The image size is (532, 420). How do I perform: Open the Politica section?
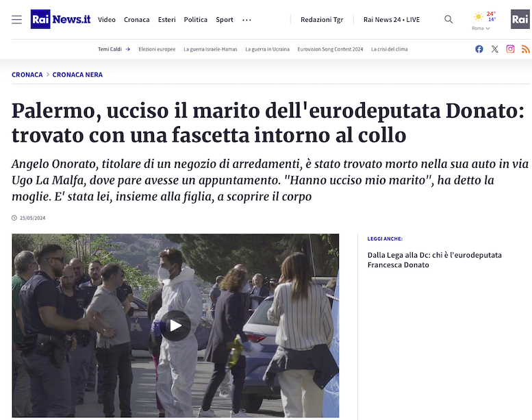click(196, 20)
